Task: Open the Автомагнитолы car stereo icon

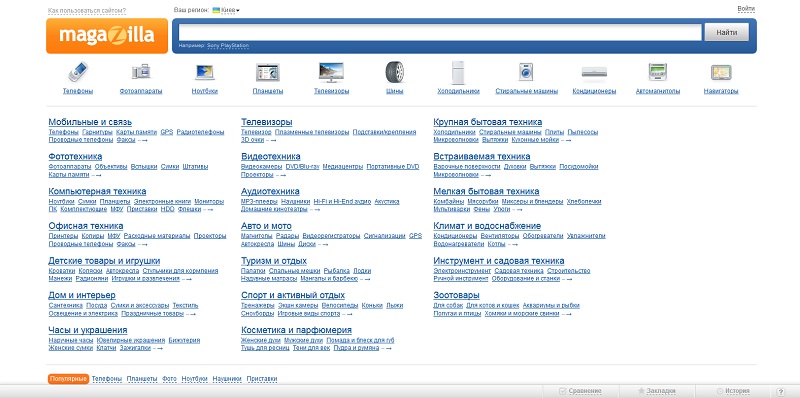Action: 658,72
